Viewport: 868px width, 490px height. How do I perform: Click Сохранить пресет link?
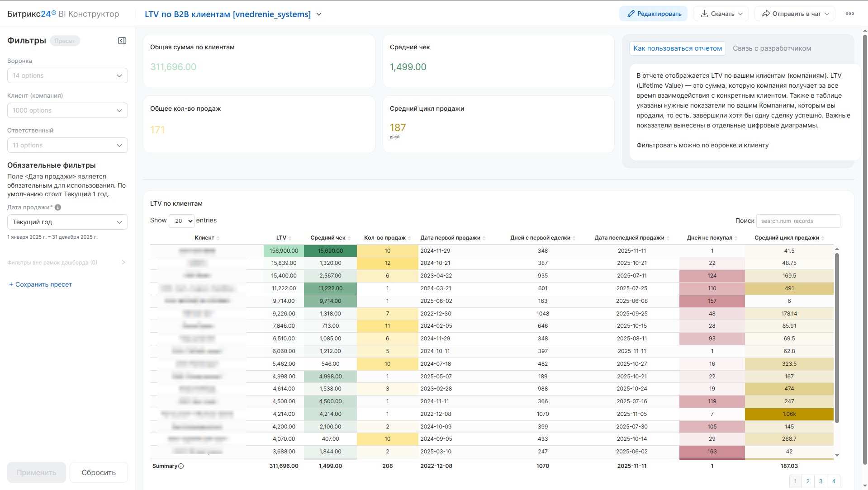pos(41,284)
